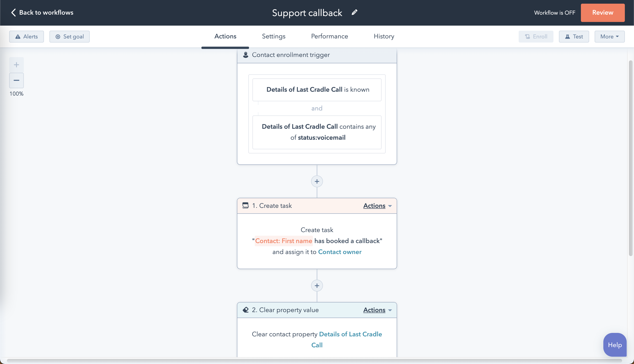Click the Clear property value eraser icon
This screenshot has height=364, width=634.
coord(245,310)
